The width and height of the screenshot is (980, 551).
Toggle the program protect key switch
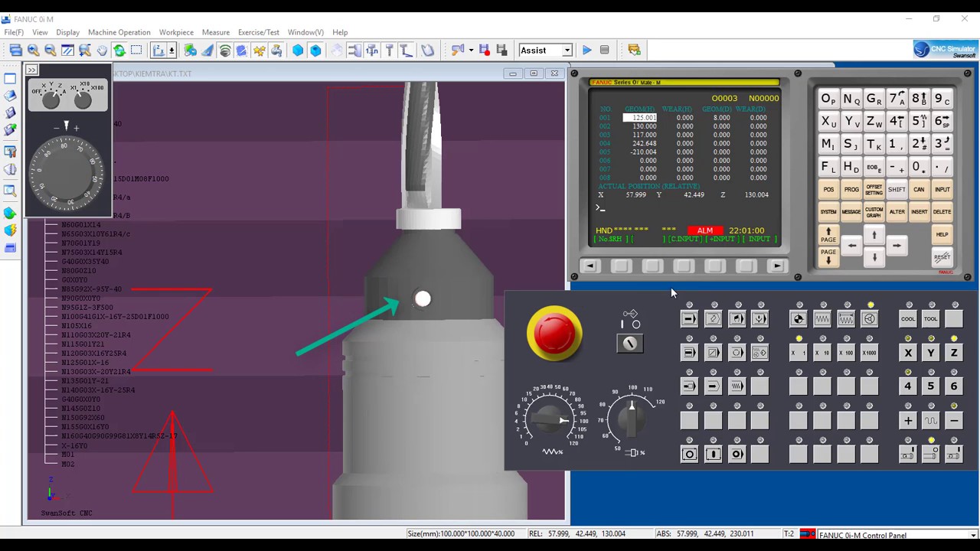tap(630, 344)
